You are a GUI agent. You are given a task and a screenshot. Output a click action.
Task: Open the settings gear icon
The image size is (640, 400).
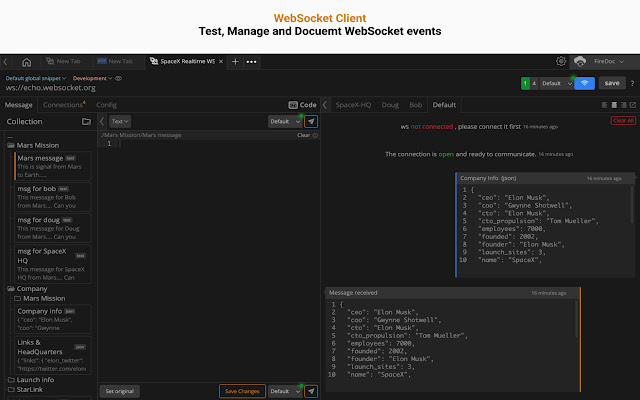(561, 62)
